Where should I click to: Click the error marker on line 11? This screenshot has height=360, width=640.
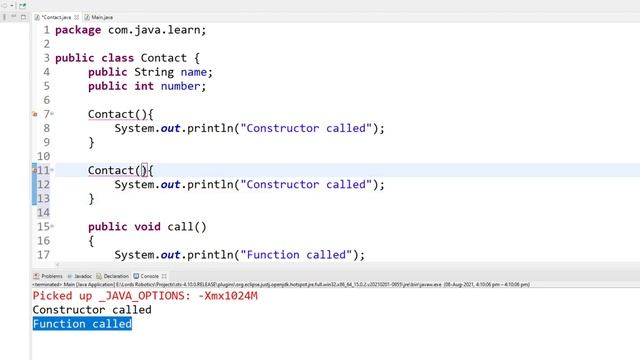point(35,170)
